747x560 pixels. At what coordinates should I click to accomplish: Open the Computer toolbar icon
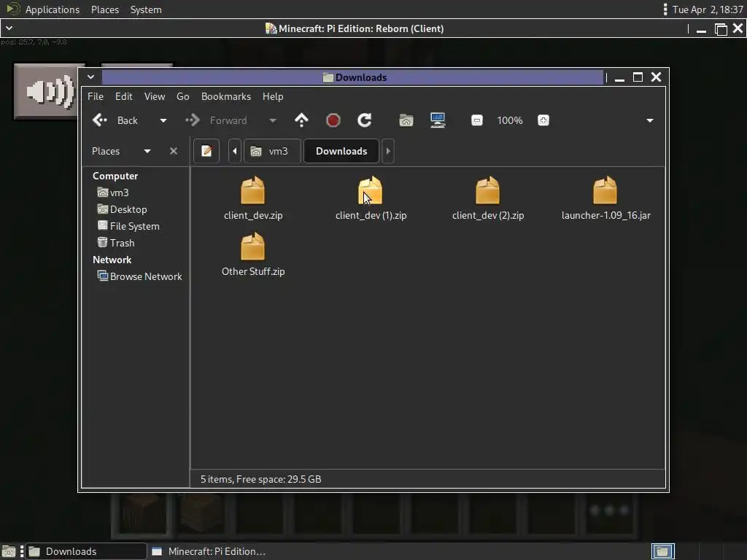pos(438,120)
